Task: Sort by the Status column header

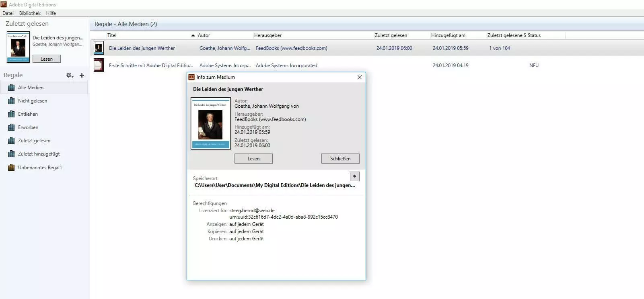Action: click(x=534, y=35)
